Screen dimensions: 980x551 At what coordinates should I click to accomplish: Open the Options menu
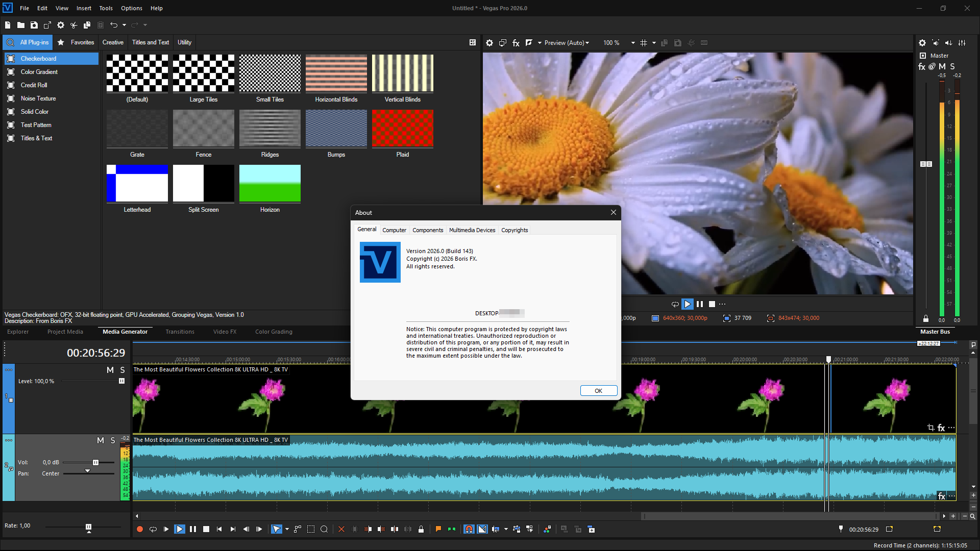132,8
